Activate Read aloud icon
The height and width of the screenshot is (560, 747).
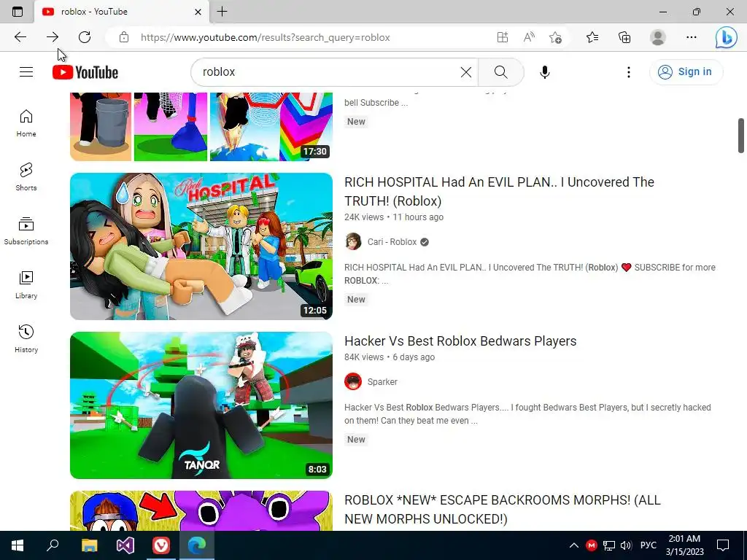(x=529, y=37)
